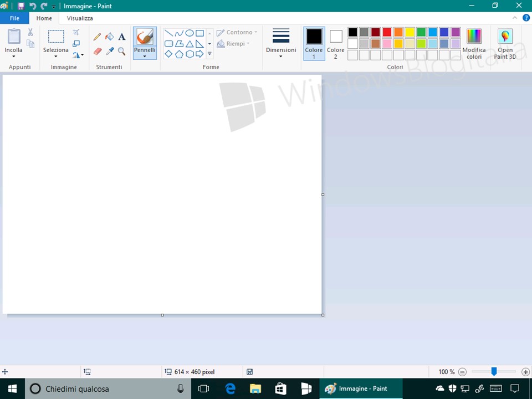This screenshot has height=399, width=532.
Task: Click the Redo arrow in title bar
Action: pos(44,6)
